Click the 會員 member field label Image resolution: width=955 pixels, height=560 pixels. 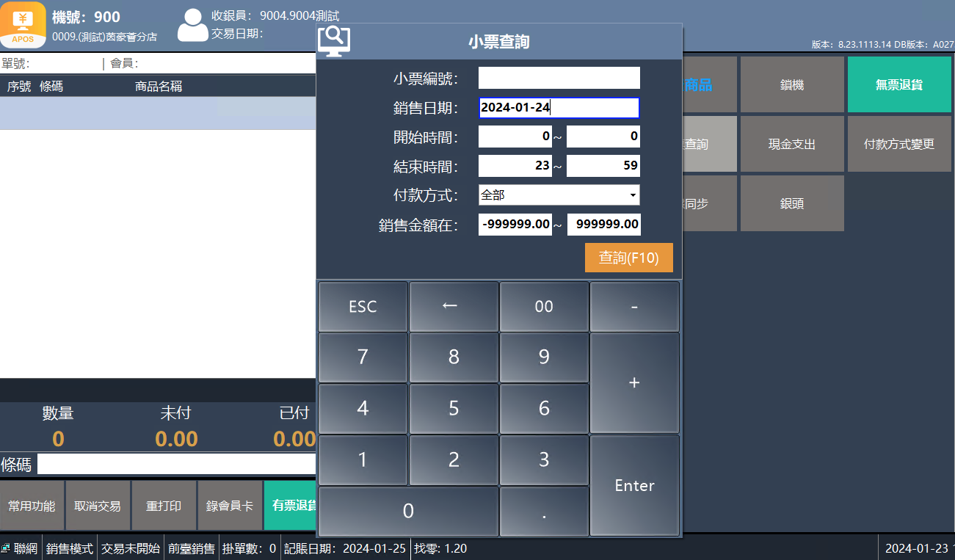[124, 64]
